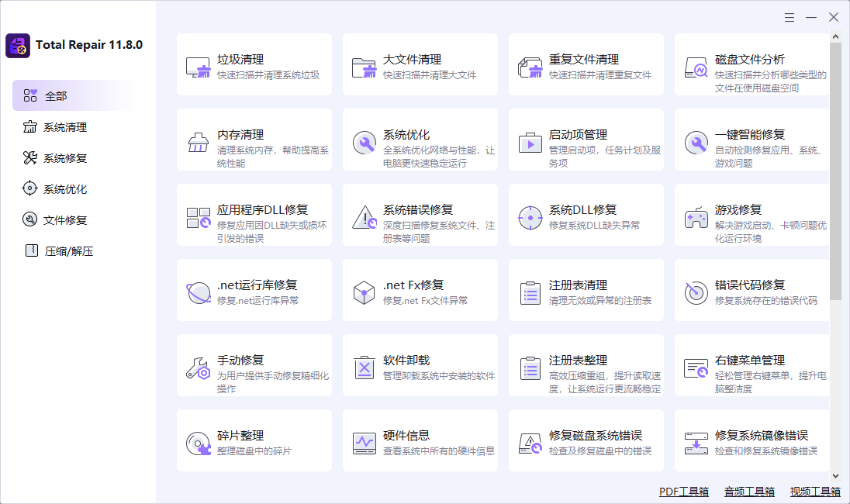Open 修复系统镜像错误 system image repair

pyautogui.click(x=752, y=440)
